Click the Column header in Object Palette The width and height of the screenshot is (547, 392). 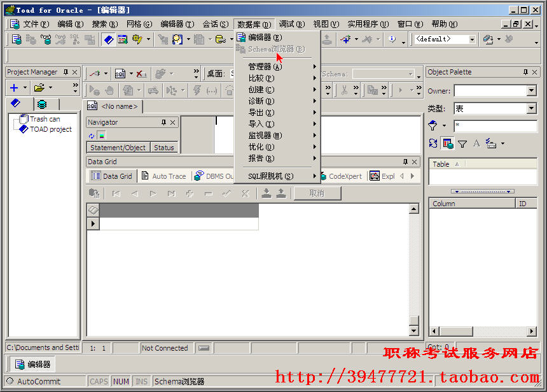point(472,204)
